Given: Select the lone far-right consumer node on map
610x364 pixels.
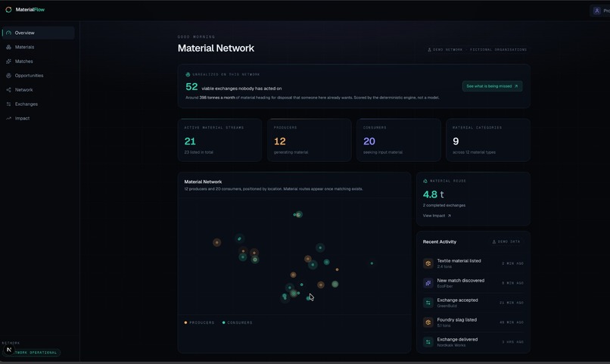Looking at the screenshot, I should click(372, 263).
